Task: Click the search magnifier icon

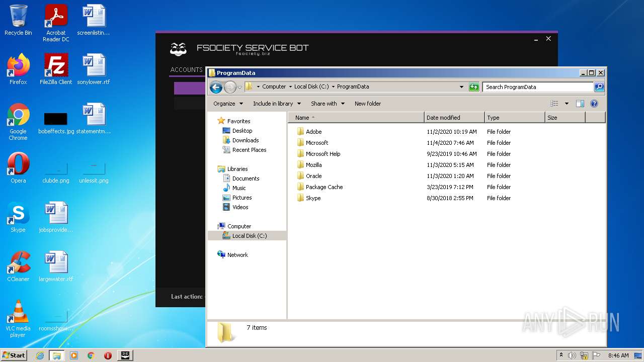Action: click(599, 87)
